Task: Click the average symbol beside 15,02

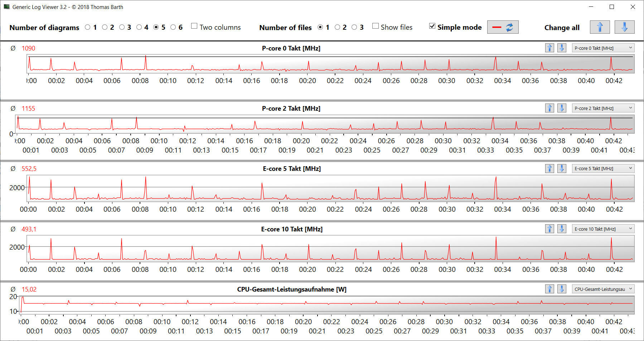Action: [13, 289]
